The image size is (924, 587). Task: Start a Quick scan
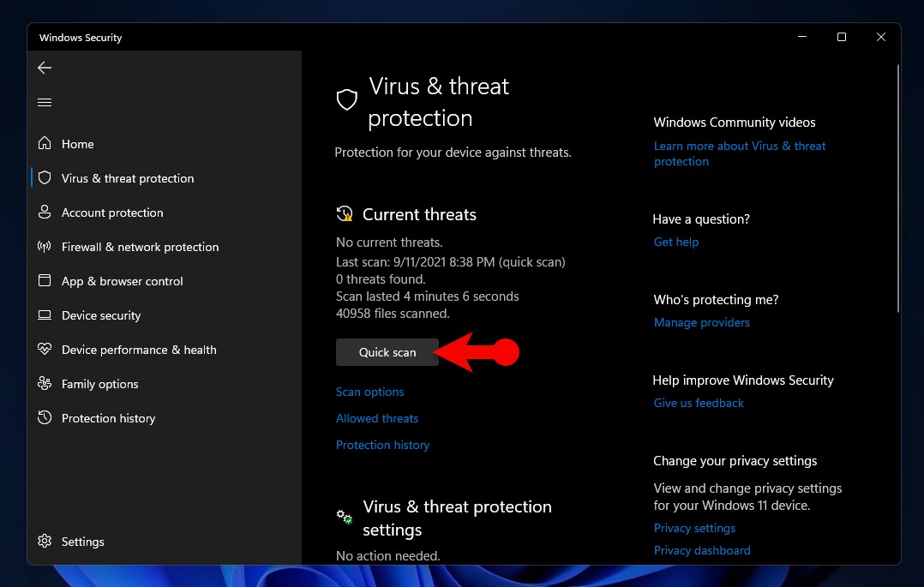coord(387,352)
